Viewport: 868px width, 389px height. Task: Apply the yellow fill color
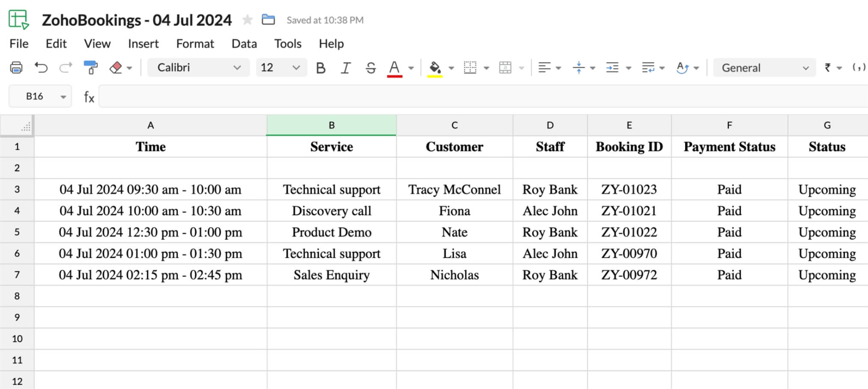[x=435, y=68]
